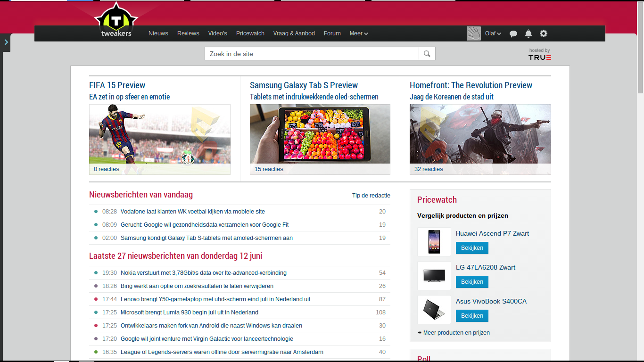This screenshot has width=644, height=362.
Task: Open the FIFA 15 Preview headline
Action: (117, 85)
